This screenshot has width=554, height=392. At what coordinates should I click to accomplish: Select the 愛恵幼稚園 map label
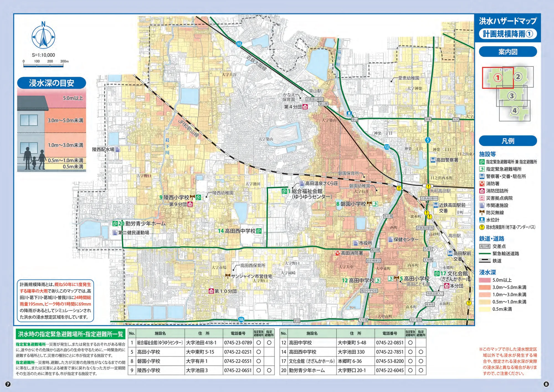point(409,78)
